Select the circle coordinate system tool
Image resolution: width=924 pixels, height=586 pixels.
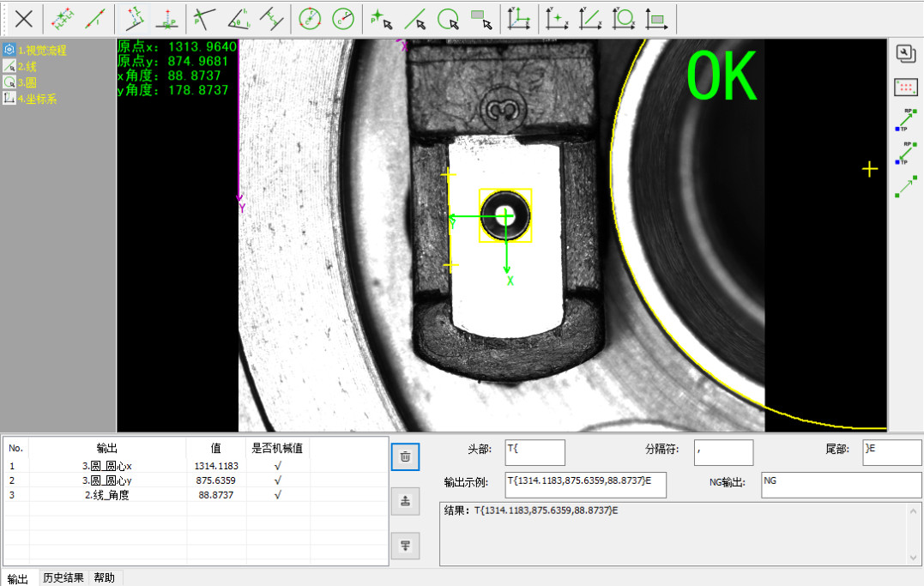click(x=623, y=18)
